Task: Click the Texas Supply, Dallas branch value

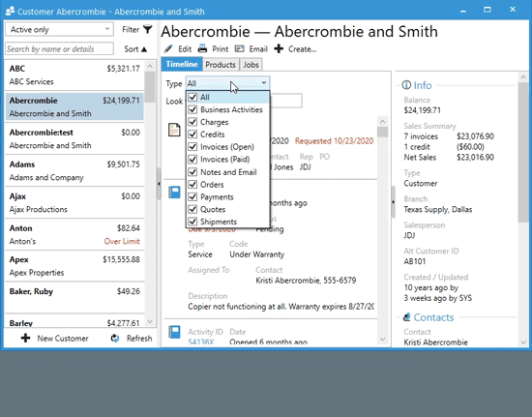Action: tap(437, 209)
